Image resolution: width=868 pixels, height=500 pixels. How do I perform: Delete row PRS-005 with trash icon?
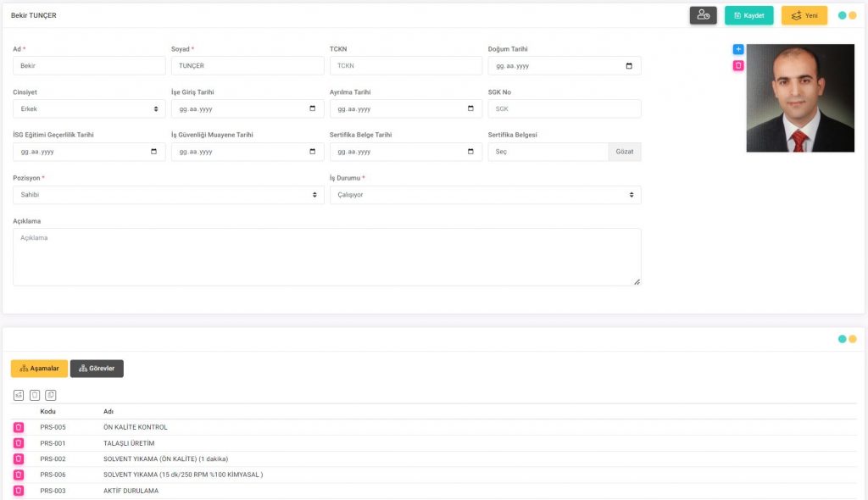19,427
